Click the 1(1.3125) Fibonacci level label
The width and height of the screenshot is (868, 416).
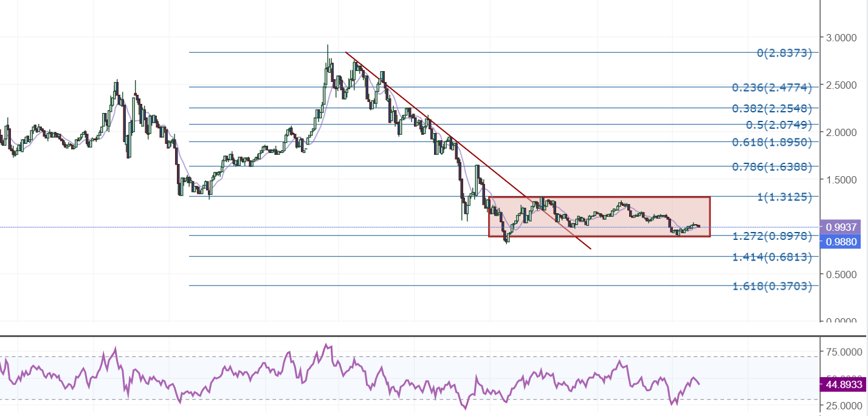pos(784,197)
